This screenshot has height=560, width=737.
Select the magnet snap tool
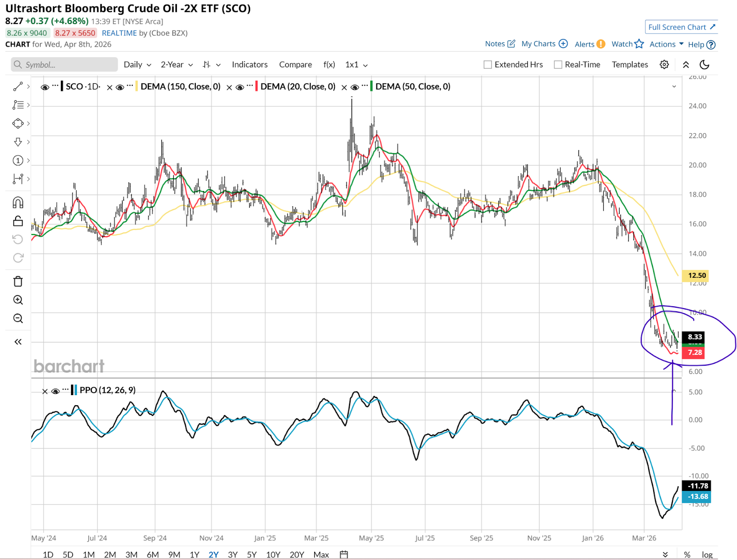tap(18, 203)
